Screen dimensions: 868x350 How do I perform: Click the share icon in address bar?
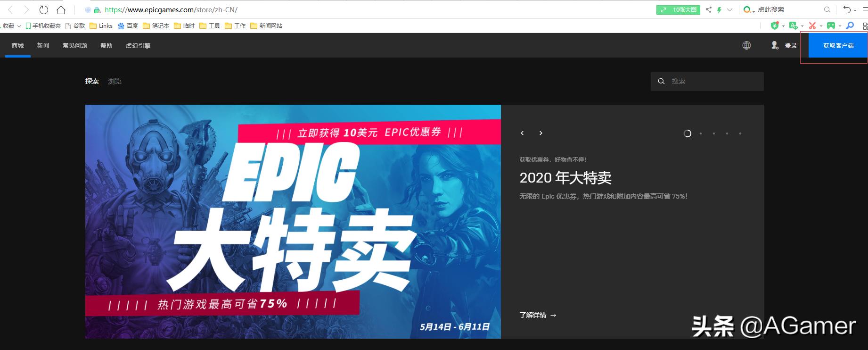709,9
